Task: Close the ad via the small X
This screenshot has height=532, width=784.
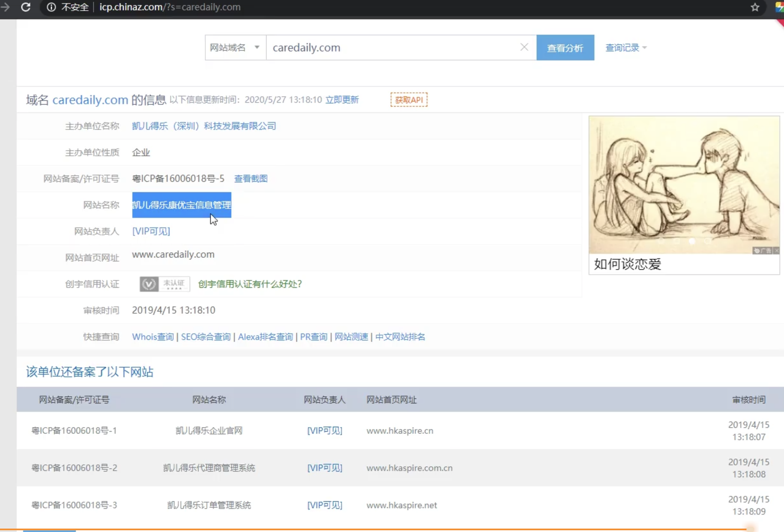Action: pos(776,251)
